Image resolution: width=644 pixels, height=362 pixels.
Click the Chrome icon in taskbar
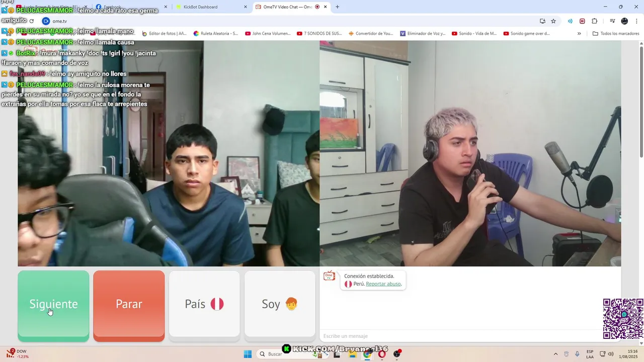tap(367, 354)
